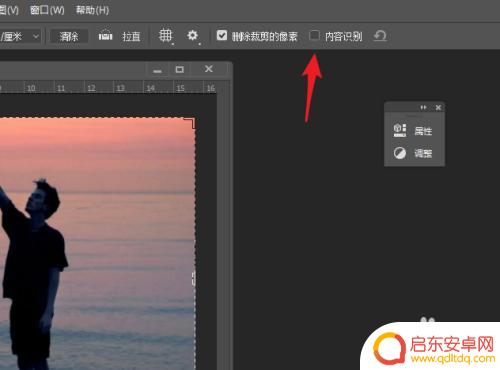This screenshot has height=370, width=500.
Task: Click the 拉直 label button
Action: [x=131, y=36]
